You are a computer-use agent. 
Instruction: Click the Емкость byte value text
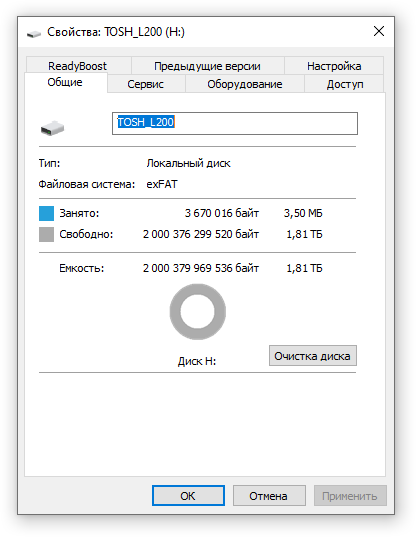tap(201, 268)
